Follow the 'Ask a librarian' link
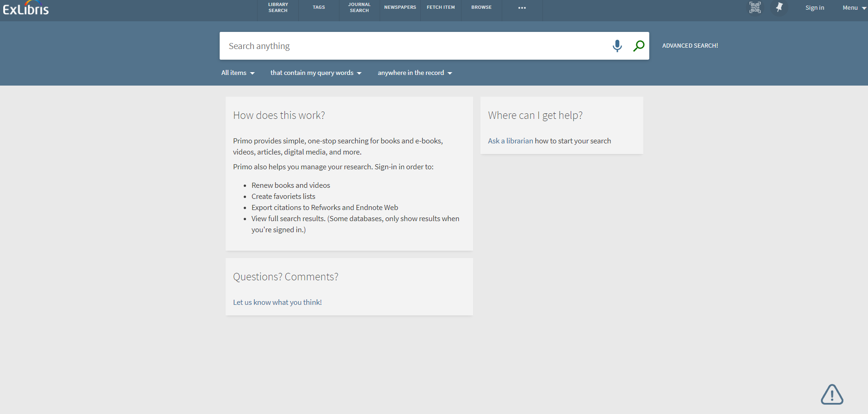Image resolution: width=868 pixels, height=414 pixels. pyautogui.click(x=511, y=141)
